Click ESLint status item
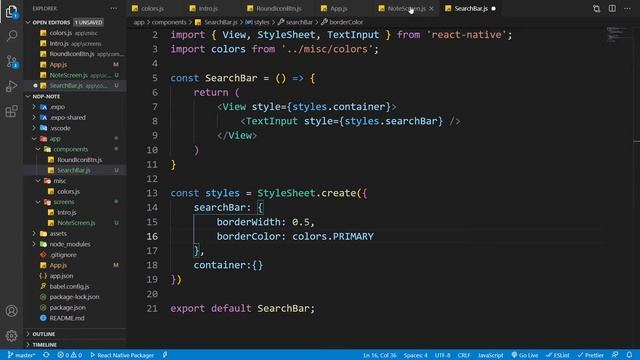This screenshot has height=360, width=640. click(x=558, y=355)
